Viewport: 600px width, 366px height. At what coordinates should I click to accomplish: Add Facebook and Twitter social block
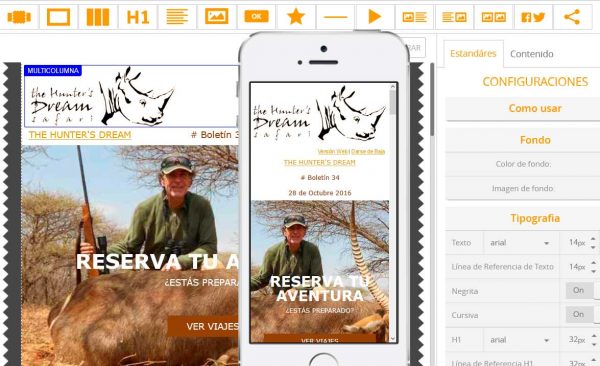tap(533, 17)
